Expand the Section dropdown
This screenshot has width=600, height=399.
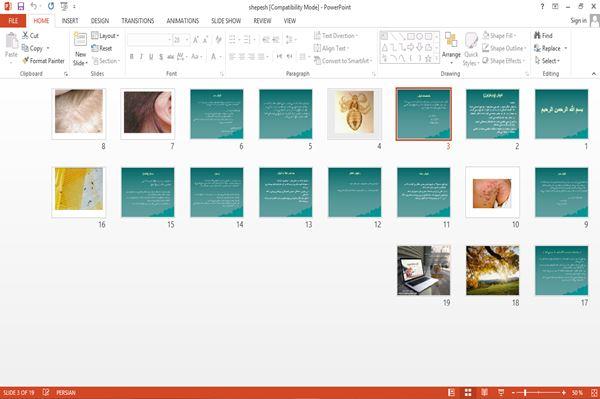point(106,61)
